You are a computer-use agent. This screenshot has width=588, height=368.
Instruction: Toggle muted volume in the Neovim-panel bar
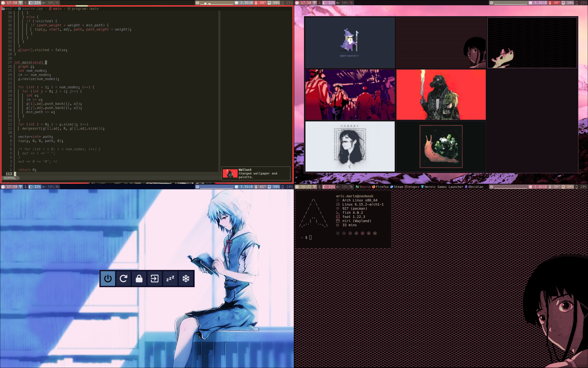[48, 3]
